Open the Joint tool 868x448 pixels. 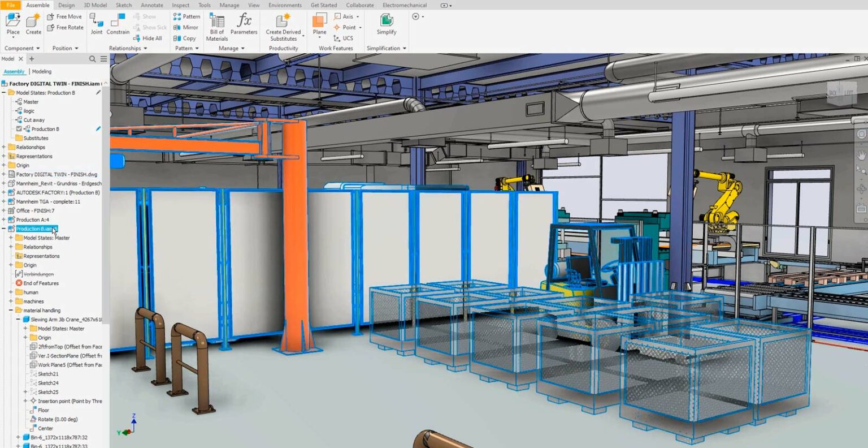96,23
